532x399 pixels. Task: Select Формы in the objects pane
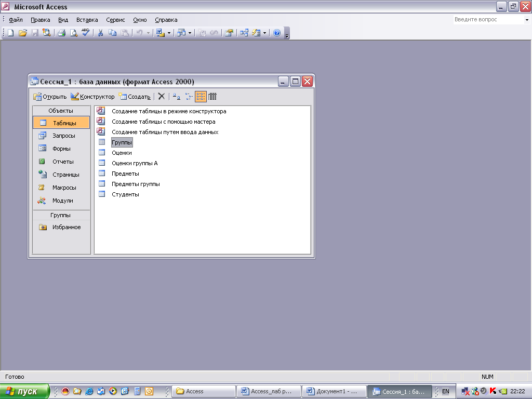click(x=61, y=149)
